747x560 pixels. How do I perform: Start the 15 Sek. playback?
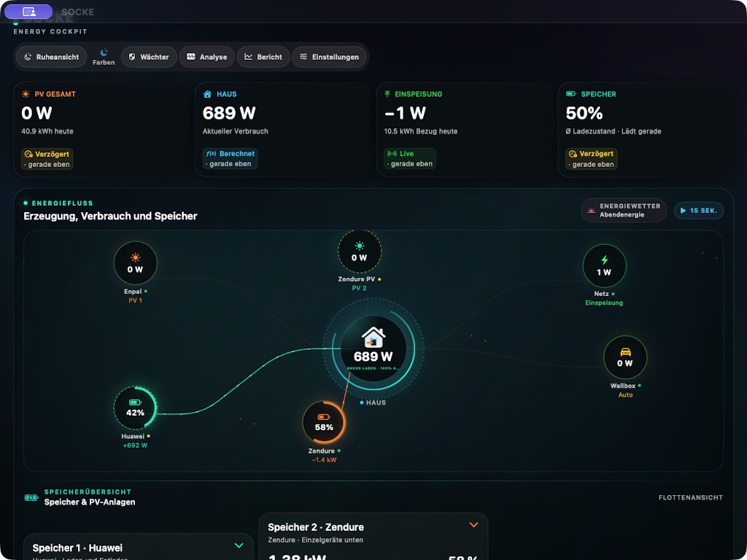click(x=699, y=211)
